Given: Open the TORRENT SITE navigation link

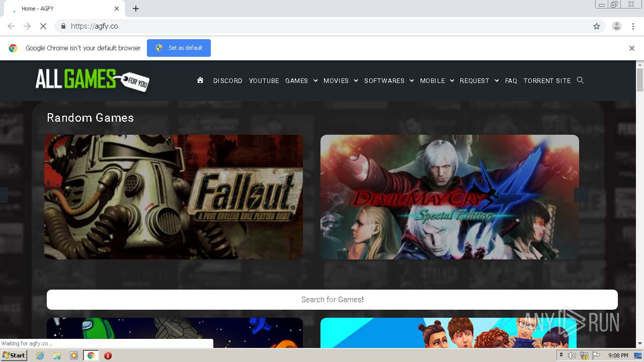Looking at the screenshot, I should pos(547,80).
